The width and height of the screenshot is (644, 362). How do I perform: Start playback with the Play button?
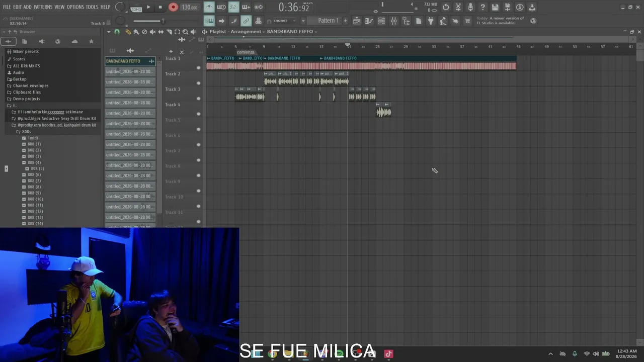pos(148,7)
